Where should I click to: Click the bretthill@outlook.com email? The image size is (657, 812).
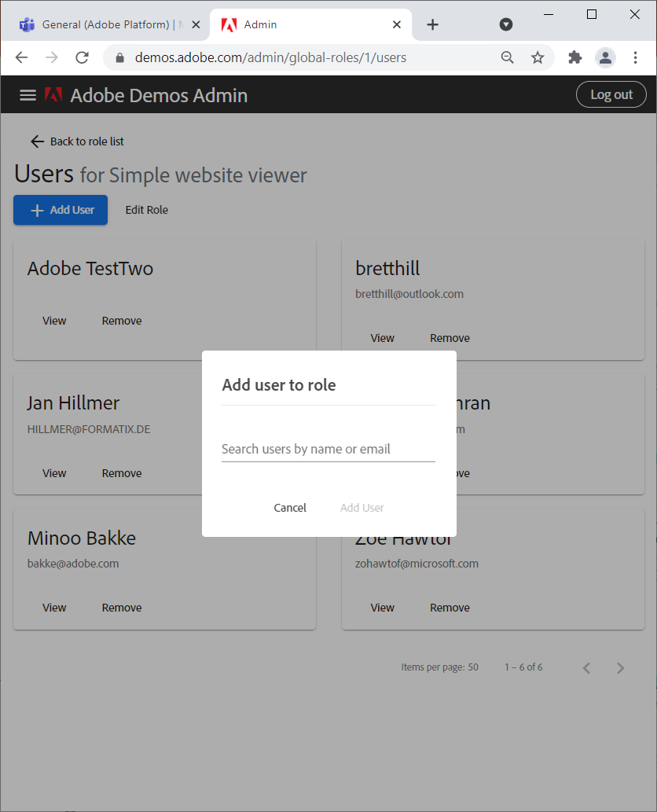(x=409, y=294)
